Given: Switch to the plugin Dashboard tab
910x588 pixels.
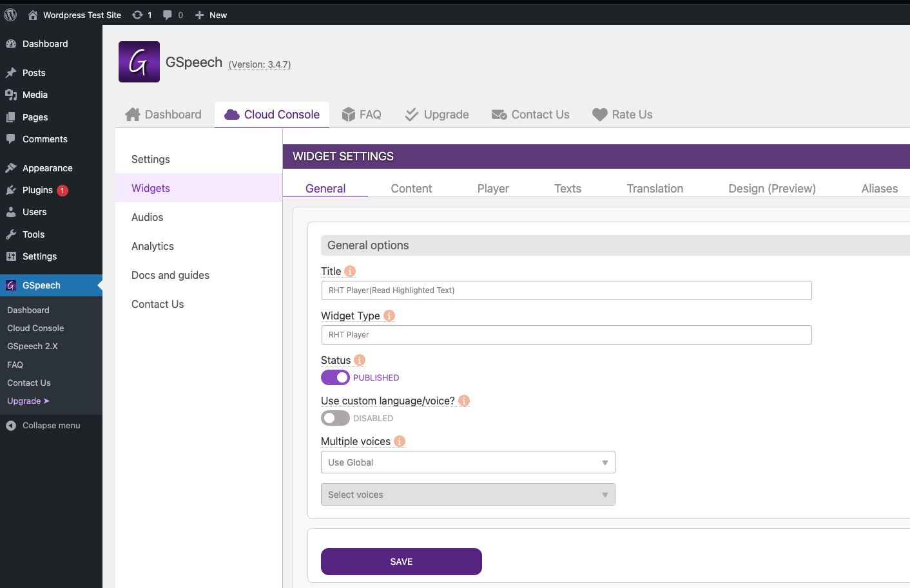Looking at the screenshot, I should coord(164,115).
